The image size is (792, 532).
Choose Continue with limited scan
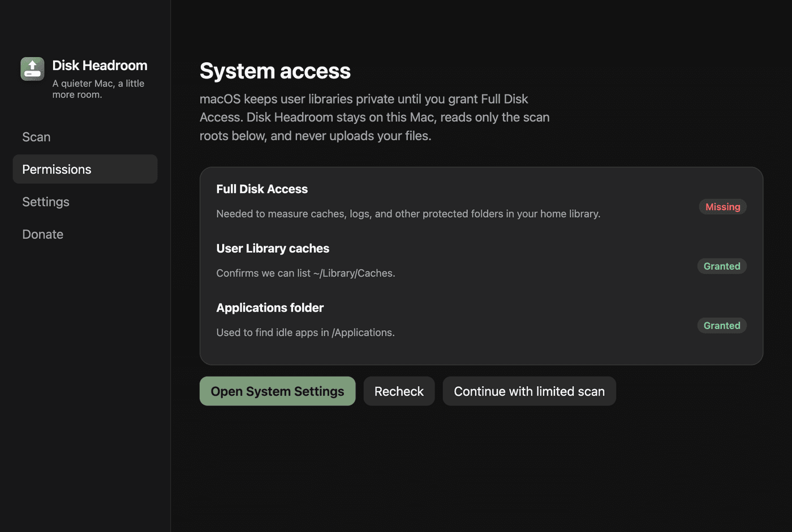click(529, 391)
